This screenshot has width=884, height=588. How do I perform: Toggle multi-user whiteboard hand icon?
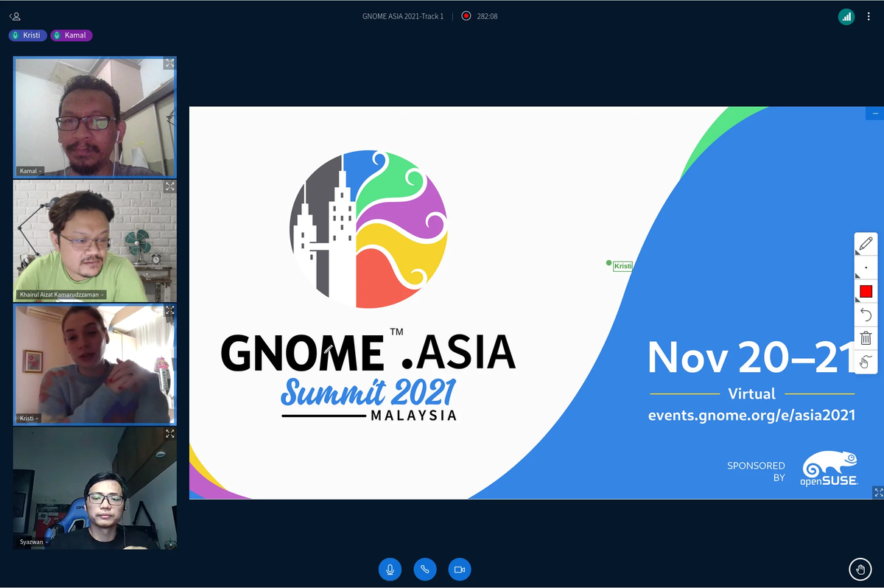[866, 362]
